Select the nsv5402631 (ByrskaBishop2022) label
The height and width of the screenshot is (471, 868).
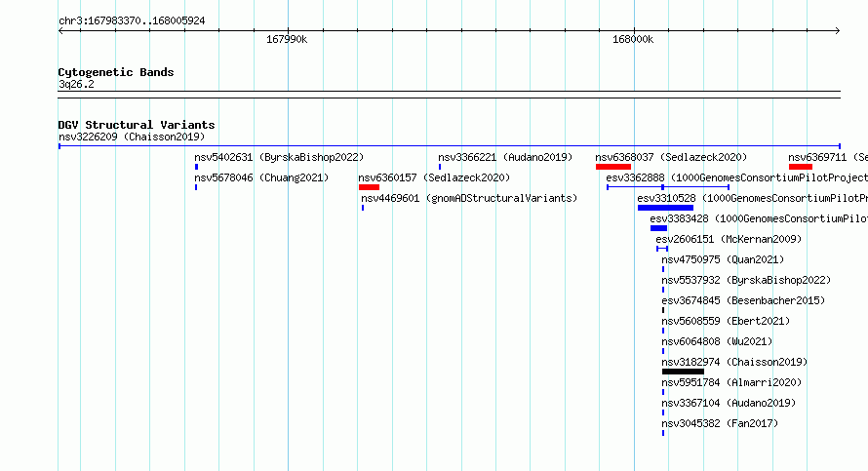pyautogui.click(x=279, y=157)
